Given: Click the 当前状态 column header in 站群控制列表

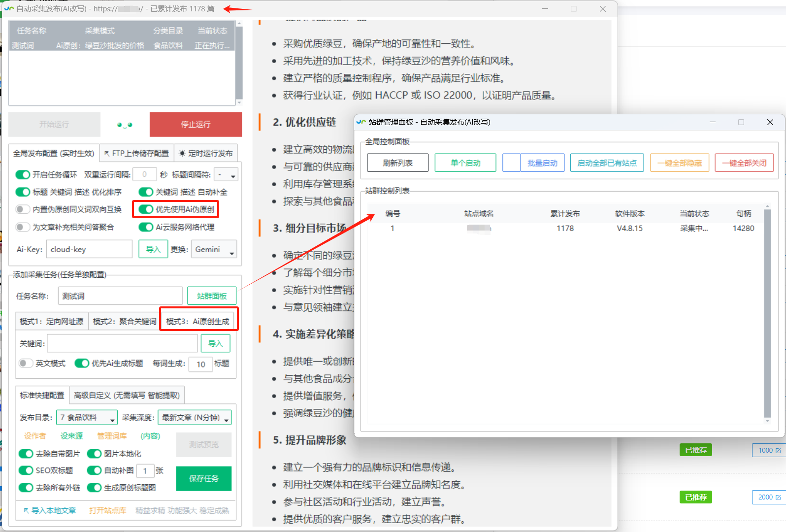Looking at the screenshot, I should point(694,214).
